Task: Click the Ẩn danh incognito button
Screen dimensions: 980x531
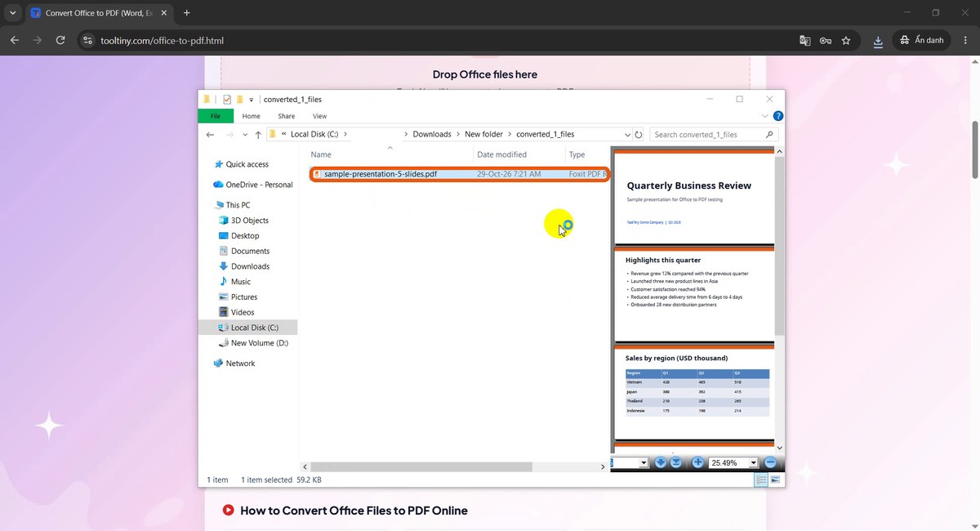Action: pyautogui.click(x=922, y=40)
